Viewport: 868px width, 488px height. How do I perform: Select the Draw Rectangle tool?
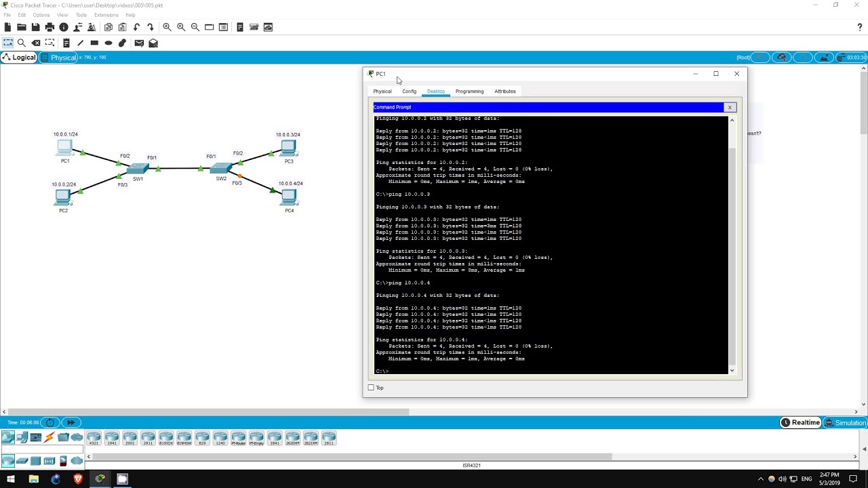(x=94, y=43)
